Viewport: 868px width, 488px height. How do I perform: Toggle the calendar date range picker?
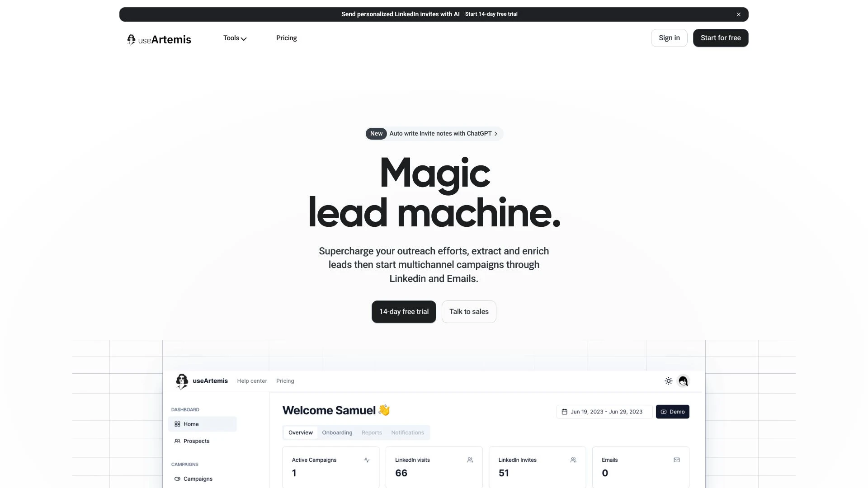pyautogui.click(x=602, y=412)
